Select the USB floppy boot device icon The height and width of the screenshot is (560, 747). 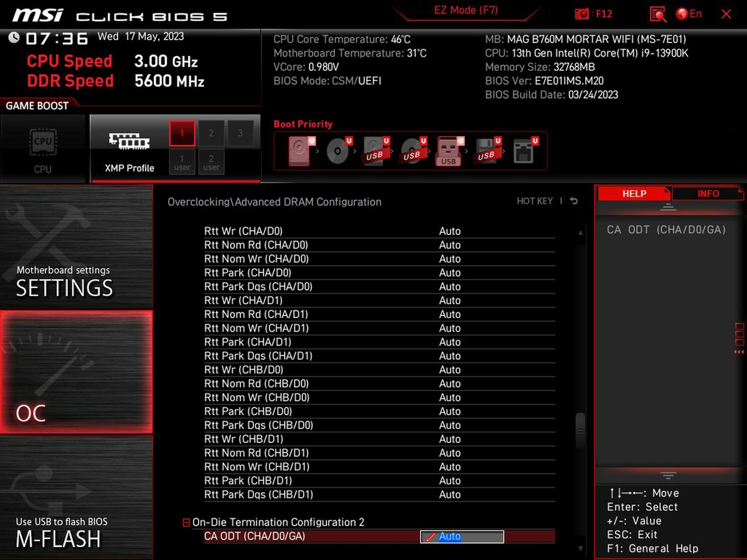tap(486, 151)
